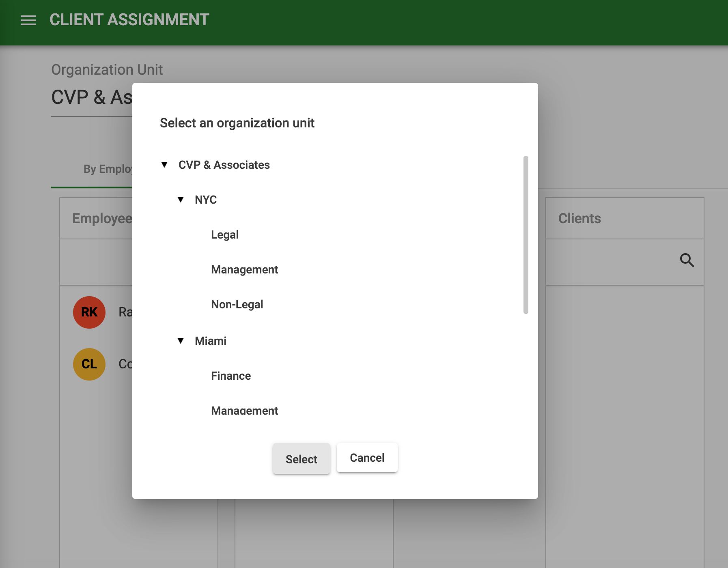Open the hamburger navigation menu
The width and height of the screenshot is (728, 568).
[28, 20]
